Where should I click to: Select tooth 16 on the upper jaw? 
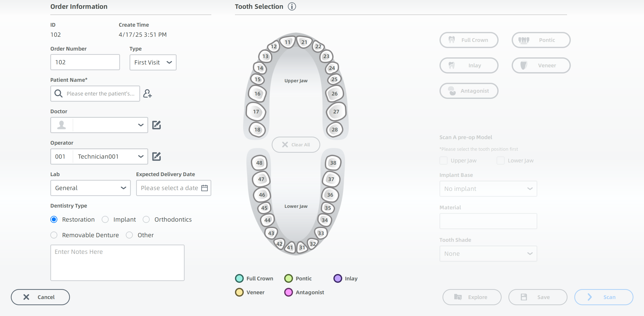pyautogui.click(x=257, y=94)
